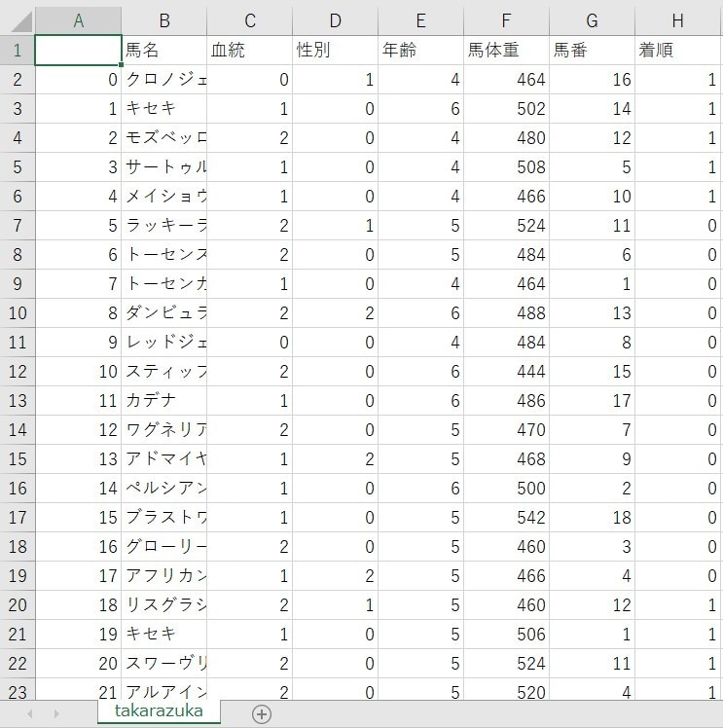Select キセキ cell in row 3
Screen dimensions: 723x728
tap(164, 109)
